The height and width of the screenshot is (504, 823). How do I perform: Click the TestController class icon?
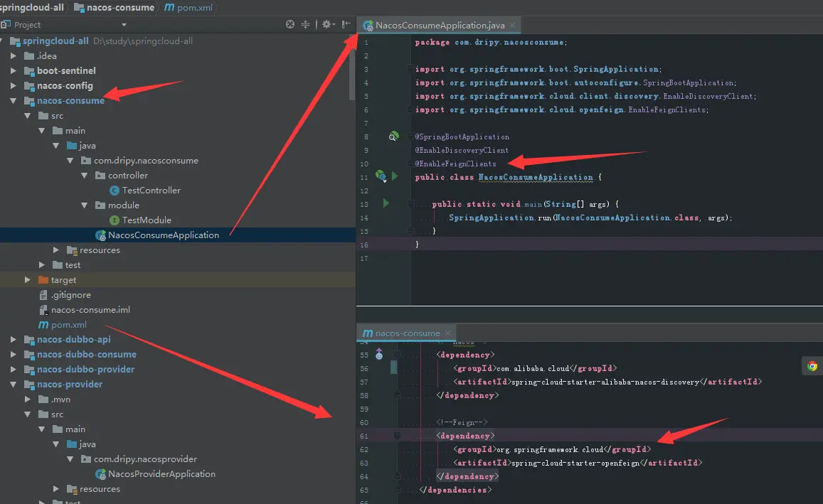point(115,191)
